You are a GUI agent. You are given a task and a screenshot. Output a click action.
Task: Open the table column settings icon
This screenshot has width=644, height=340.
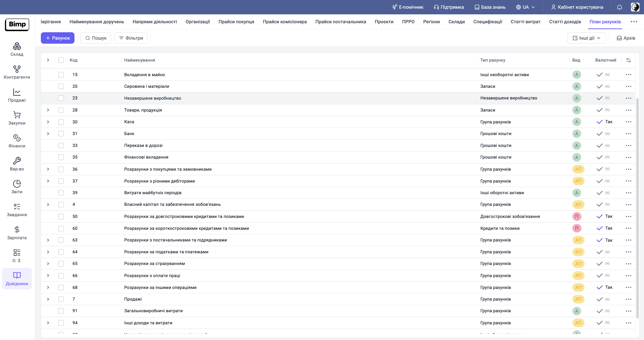tap(628, 60)
